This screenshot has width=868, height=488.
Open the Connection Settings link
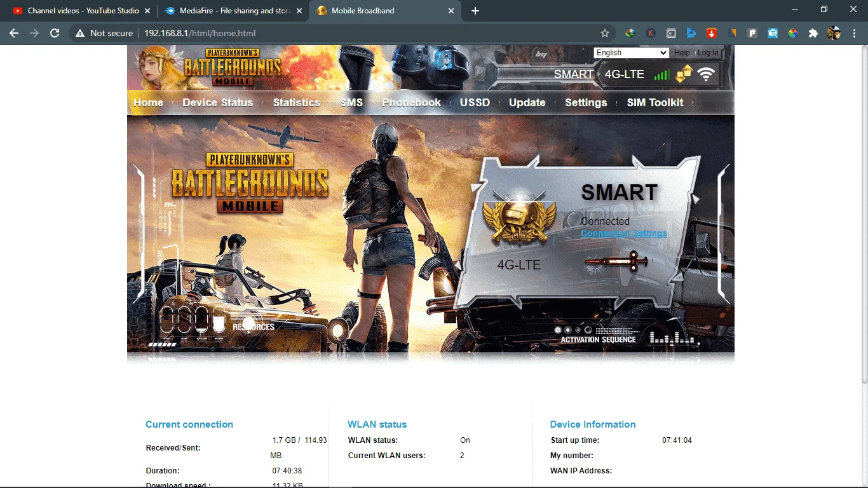tap(624, 233)
